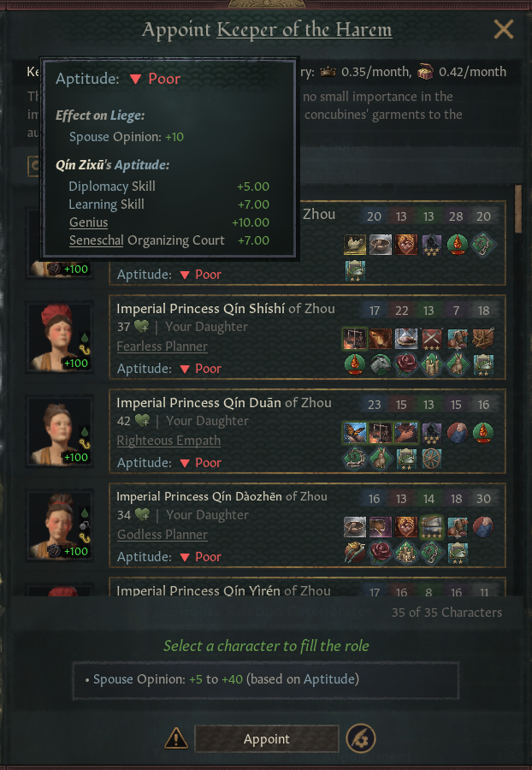
Task: Click the horse head trait icon for Qín Shìshí
Action: pos(381,364)
